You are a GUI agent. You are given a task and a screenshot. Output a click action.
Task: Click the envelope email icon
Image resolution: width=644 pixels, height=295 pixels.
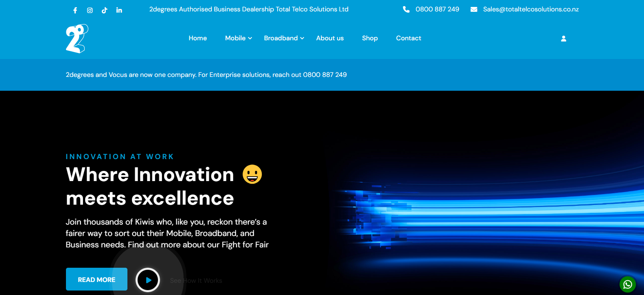[x=474, y=9]
